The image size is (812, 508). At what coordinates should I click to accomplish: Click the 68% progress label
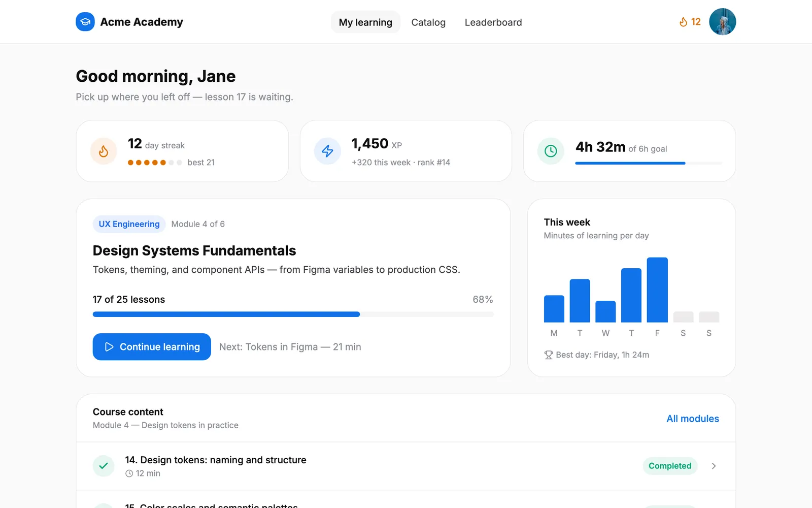coord(483,299)
